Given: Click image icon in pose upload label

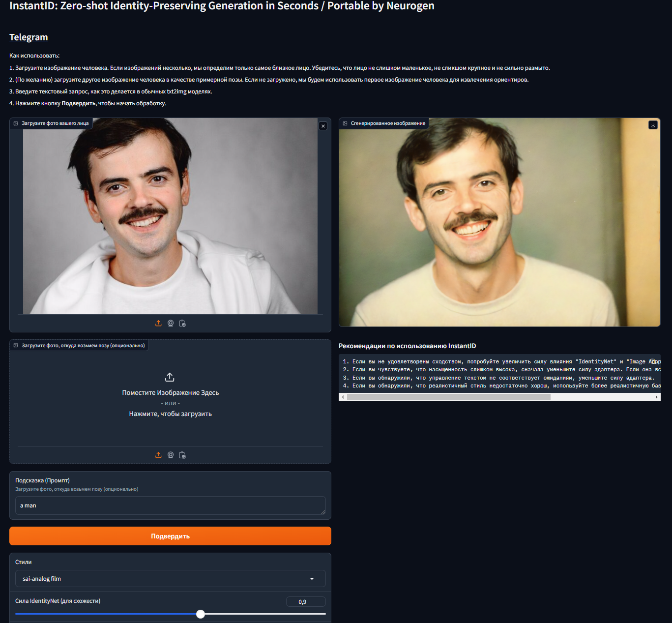Looking at the screenshot, I should pyautogui.click(x=16, y=346).
